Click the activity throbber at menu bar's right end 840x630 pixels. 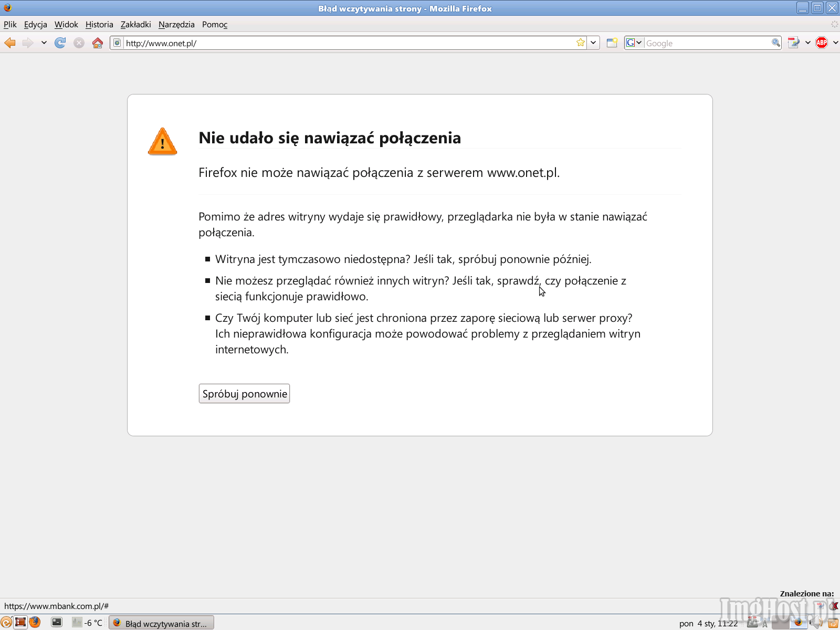coord(834,24)
